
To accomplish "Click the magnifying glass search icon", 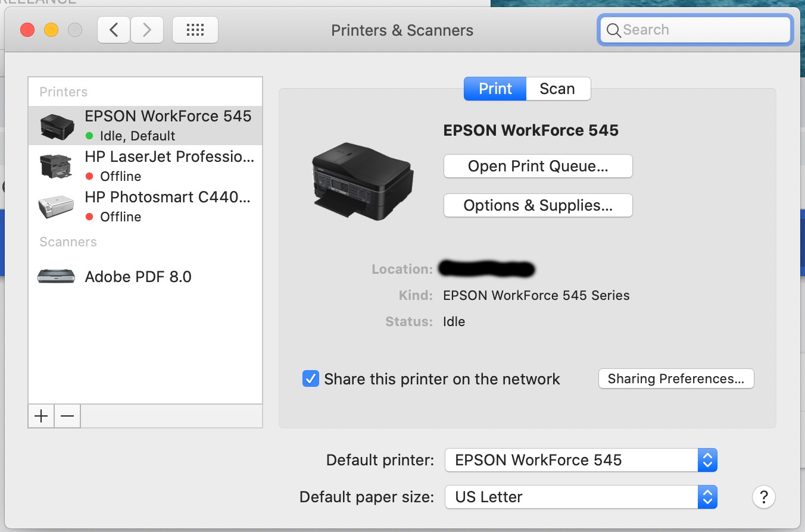I will 613,30.
